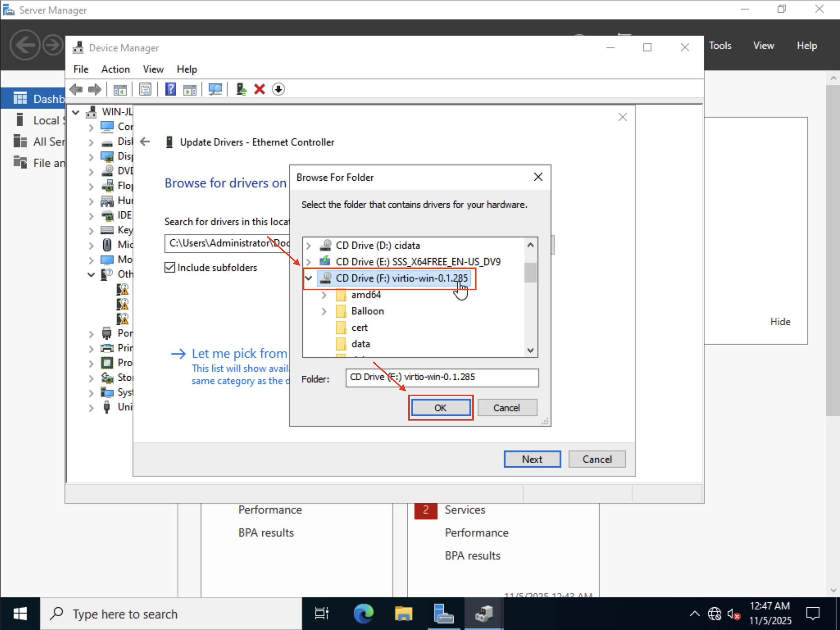Select the Update driver toolbar icon
The height and width of the screenshot is (630, 840).
241,89
